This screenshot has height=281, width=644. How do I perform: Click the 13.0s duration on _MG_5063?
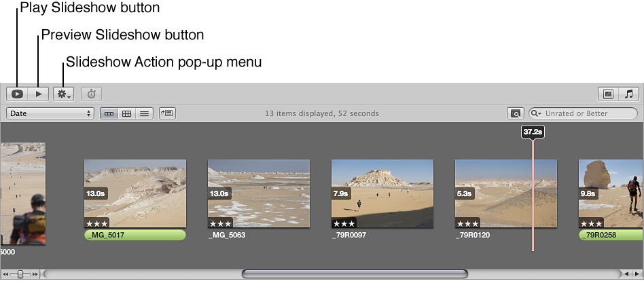[219, 193]
